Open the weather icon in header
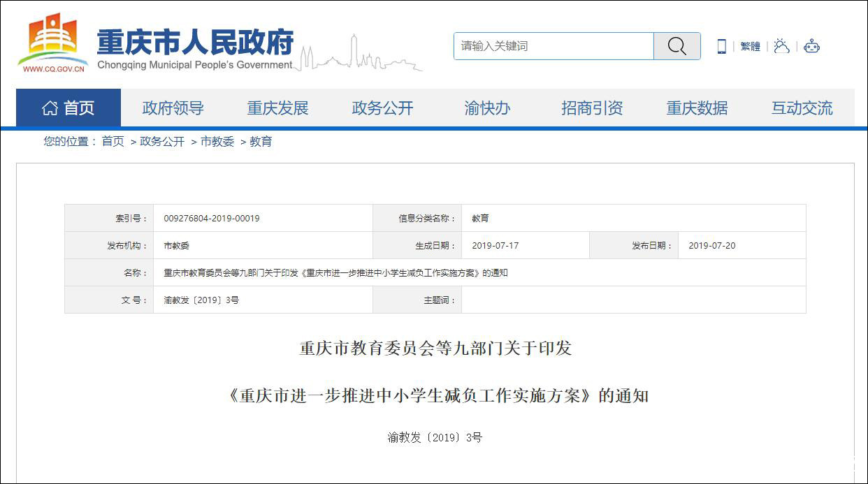The width and height of the screenshot is (868, 484). (x=781, y=47)
